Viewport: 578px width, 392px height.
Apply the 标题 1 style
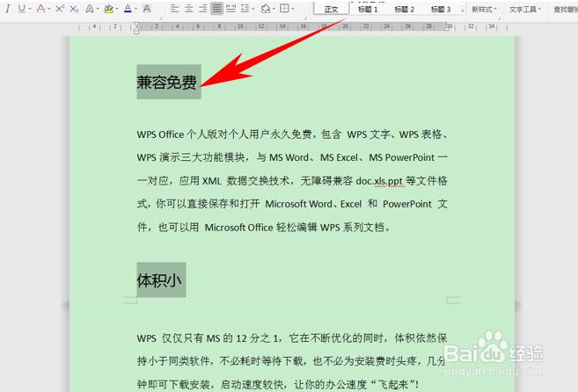click(x=368, y=9)
